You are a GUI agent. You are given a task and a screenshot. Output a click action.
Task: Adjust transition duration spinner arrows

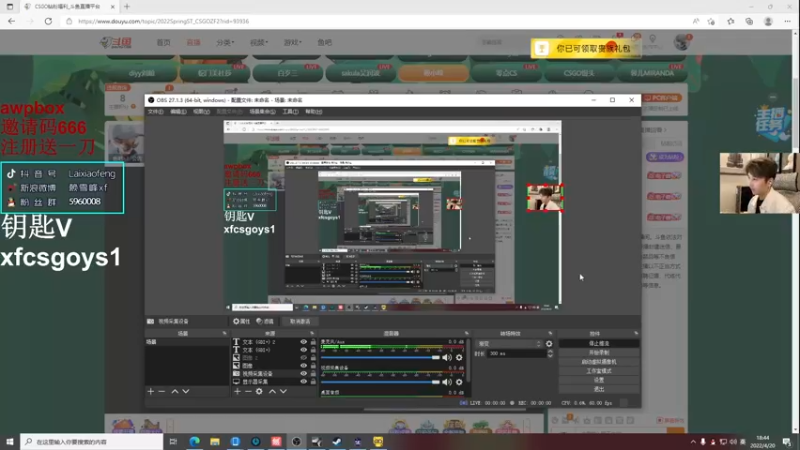[x=550, y=353]
